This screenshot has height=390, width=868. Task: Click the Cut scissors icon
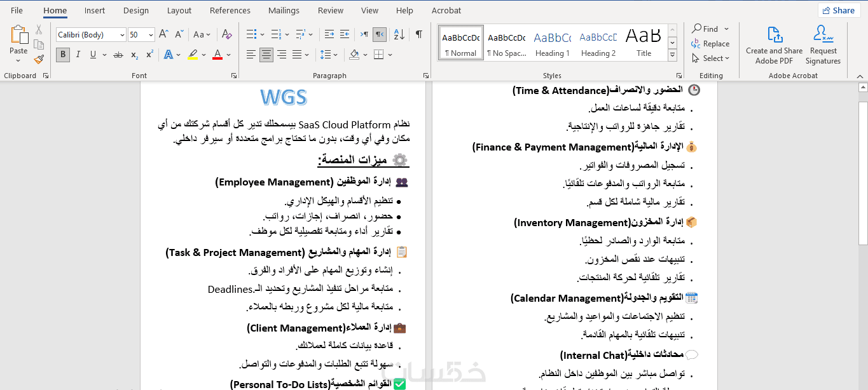[39, 30]
